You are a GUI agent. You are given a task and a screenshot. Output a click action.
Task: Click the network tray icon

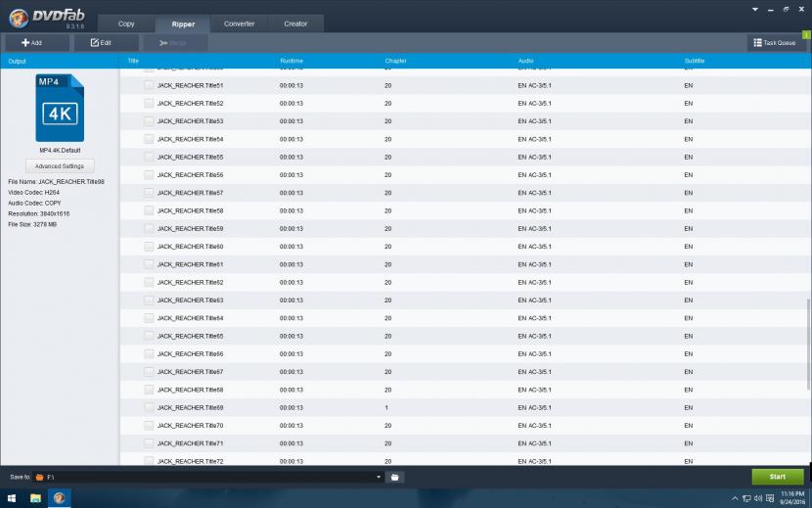coord(746,498)
